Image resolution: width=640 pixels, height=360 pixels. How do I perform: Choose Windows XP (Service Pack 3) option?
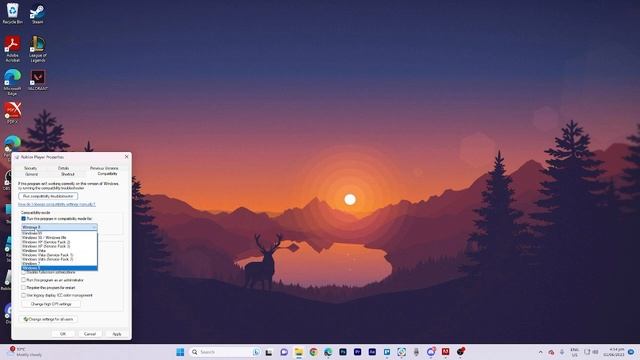[59, 246]
